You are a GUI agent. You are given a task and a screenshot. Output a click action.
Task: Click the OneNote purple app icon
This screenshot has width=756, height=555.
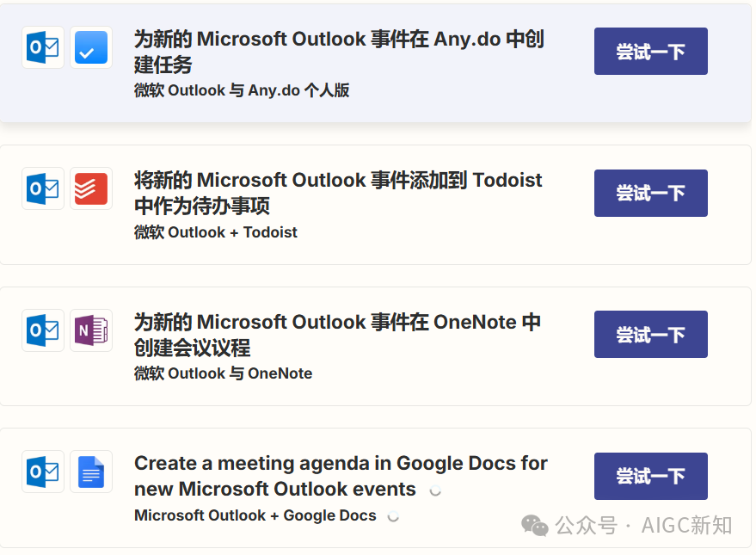(x=91, y=330)
